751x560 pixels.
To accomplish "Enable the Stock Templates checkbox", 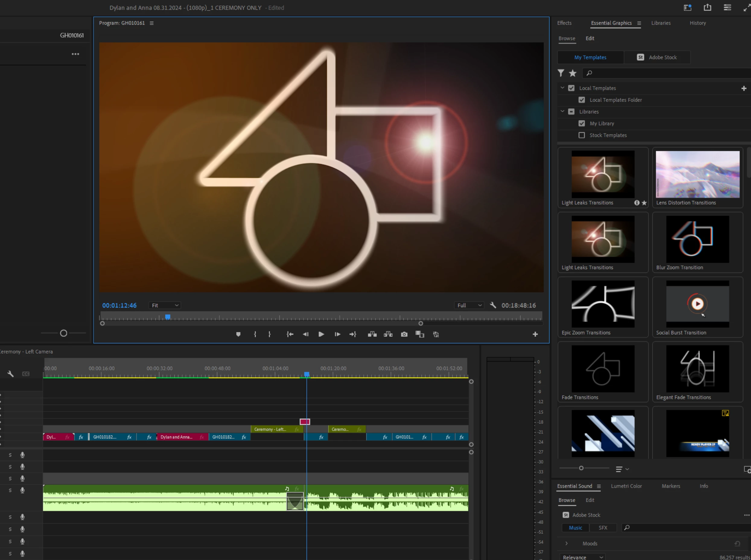I will (581, 135).
